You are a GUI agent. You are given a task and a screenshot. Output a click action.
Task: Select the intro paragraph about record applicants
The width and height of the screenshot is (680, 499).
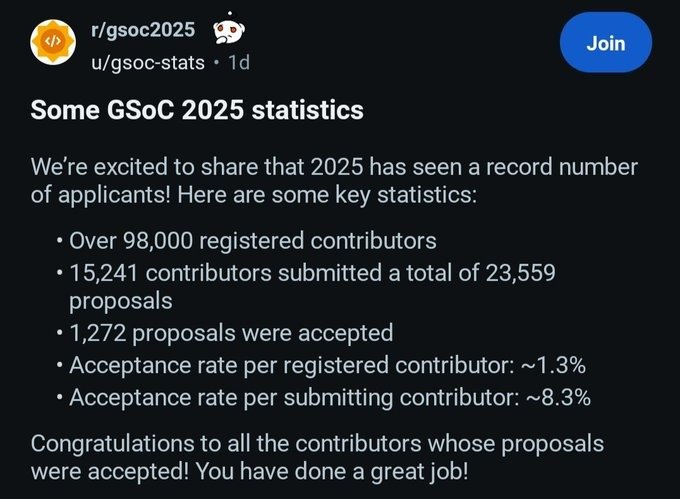(x=334, y=181)
